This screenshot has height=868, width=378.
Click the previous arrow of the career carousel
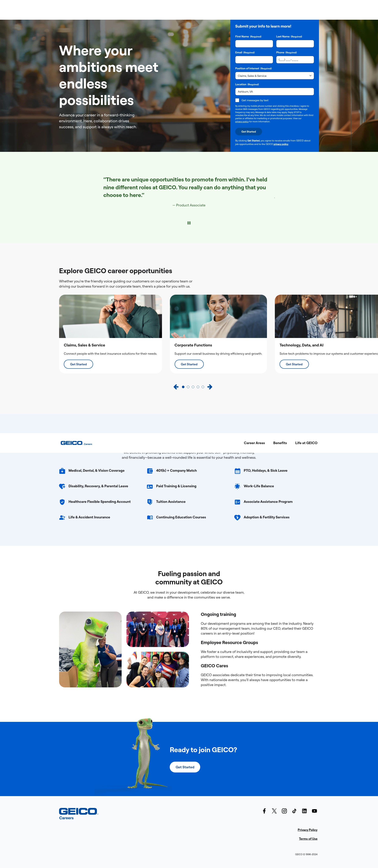tap(176, 387)
